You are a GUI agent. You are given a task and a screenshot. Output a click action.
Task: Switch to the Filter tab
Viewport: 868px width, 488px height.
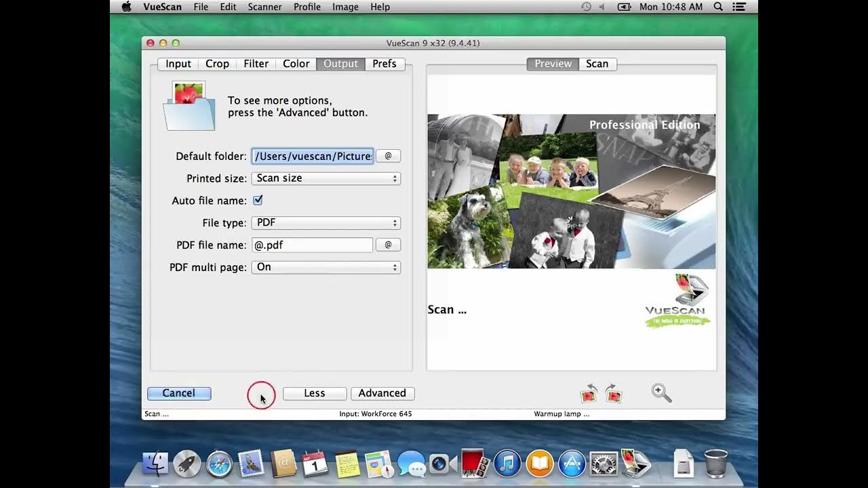(x=256, y=64)
